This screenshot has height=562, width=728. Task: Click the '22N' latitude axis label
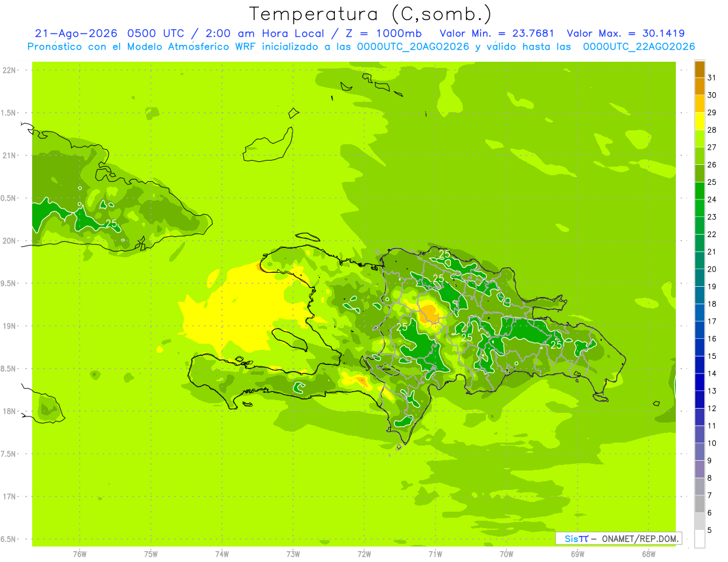pos(8,70)
